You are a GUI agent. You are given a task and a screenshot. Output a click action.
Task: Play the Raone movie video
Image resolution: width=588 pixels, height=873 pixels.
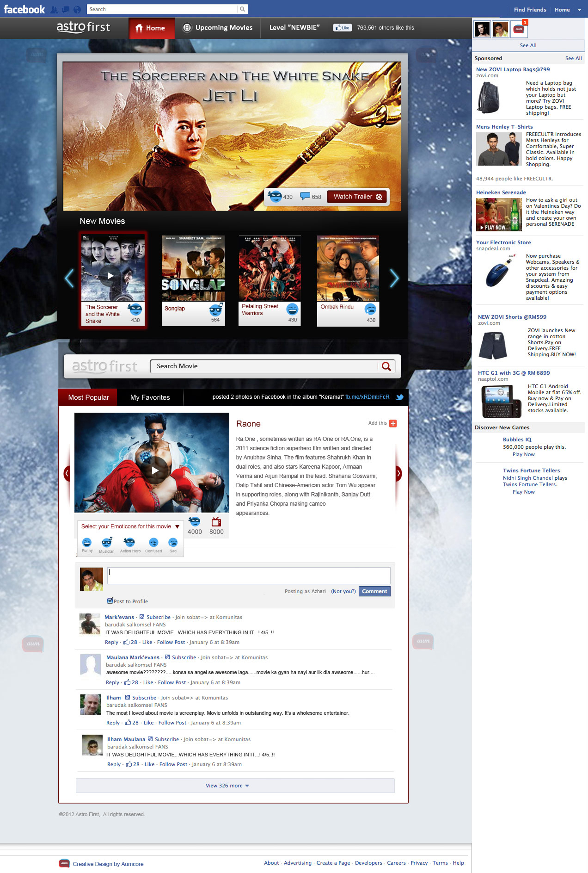[x=155, y=471]
